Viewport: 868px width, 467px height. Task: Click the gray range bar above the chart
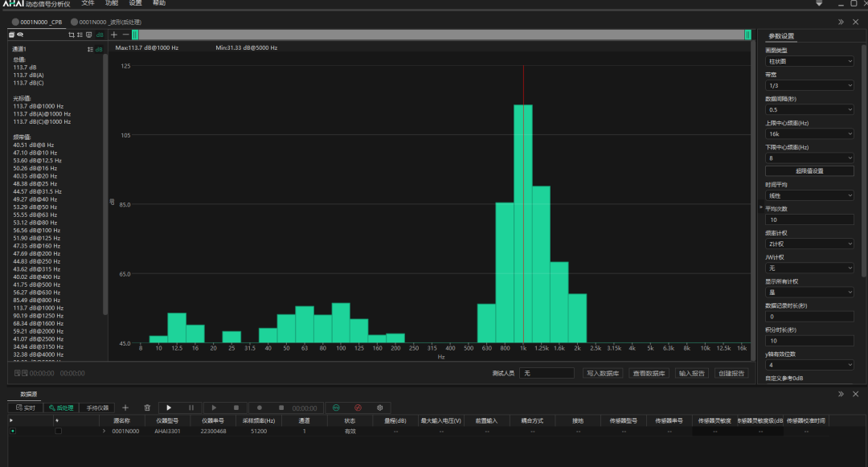pos(441,35)
